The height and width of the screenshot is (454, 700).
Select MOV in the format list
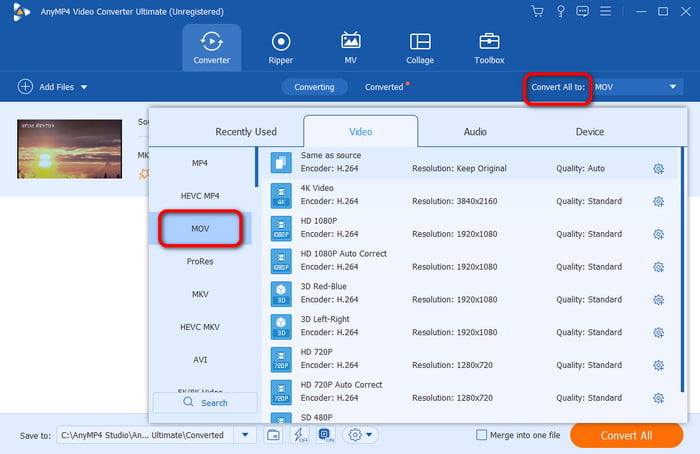point(200,229)
